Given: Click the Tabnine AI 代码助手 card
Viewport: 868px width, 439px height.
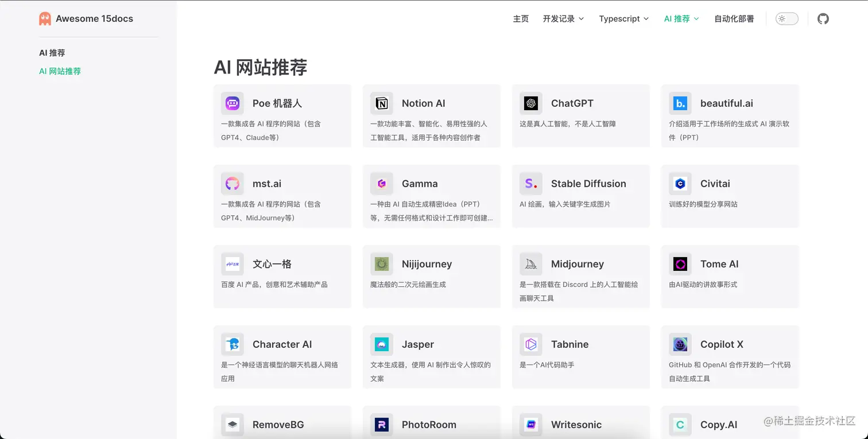Looking at the screenshot, I should pyautogui.click(x=580, y=356).
